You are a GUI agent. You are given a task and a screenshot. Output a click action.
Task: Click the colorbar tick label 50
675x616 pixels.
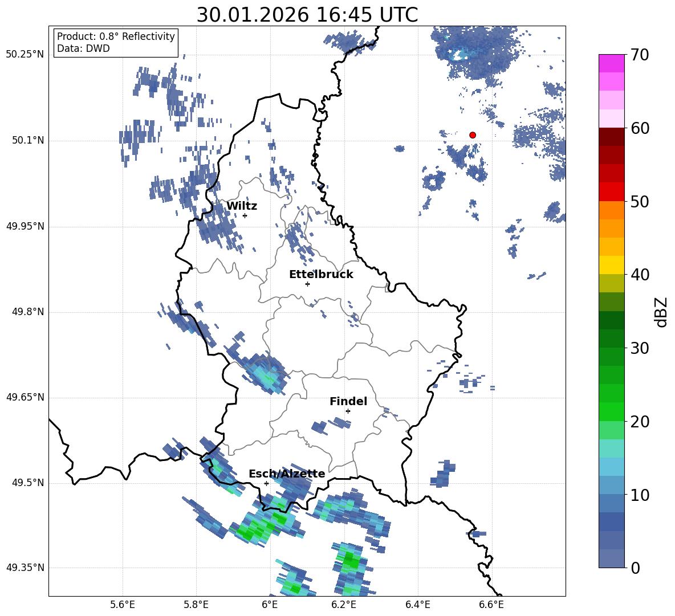640,201
